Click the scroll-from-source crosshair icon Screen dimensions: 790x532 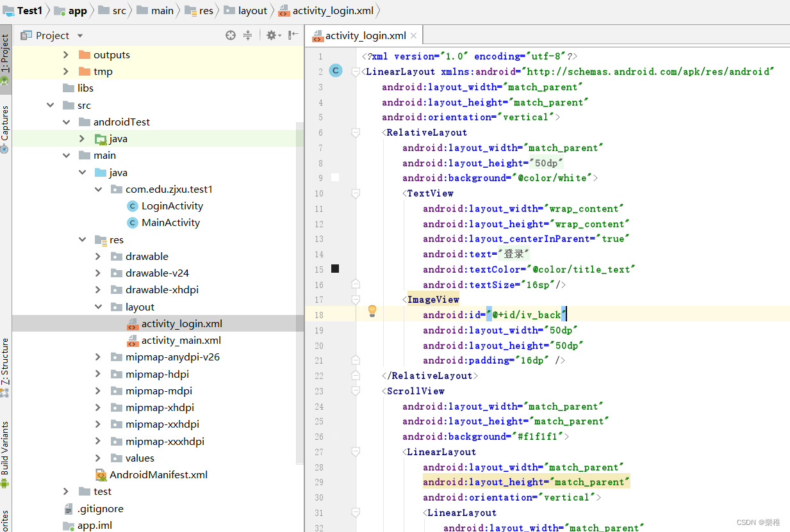pyautogui.click(x=230, y=35)
